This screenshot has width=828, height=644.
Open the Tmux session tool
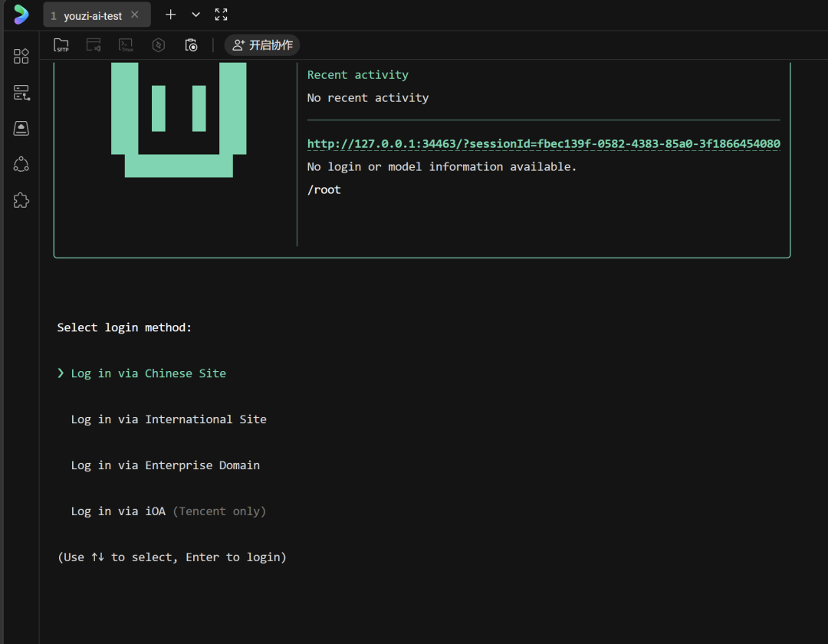[x=127, y=45]
